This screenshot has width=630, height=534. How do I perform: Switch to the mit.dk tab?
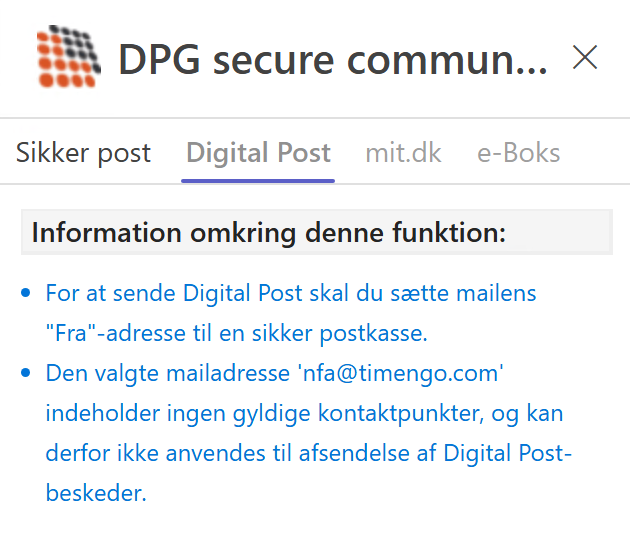(403, 153)
